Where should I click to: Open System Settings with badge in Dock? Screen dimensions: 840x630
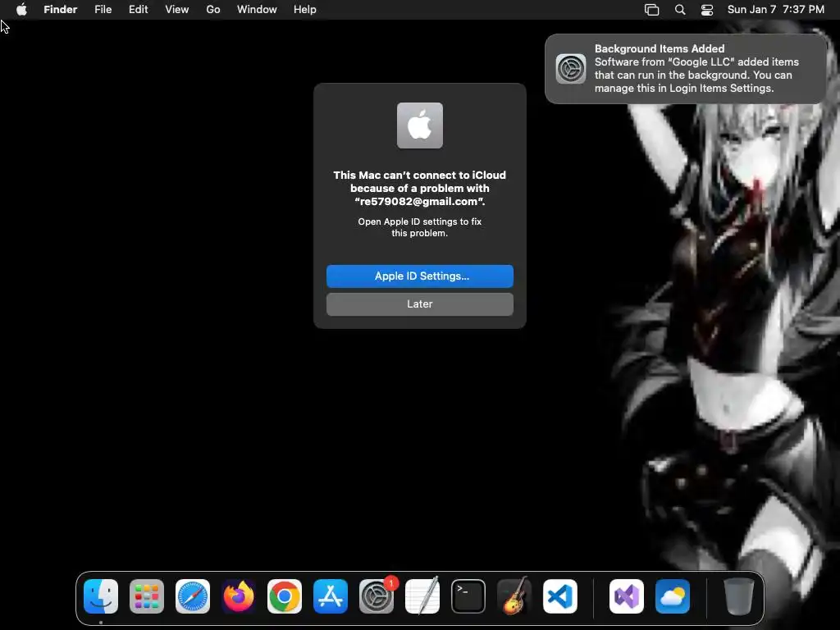[376, 596]
